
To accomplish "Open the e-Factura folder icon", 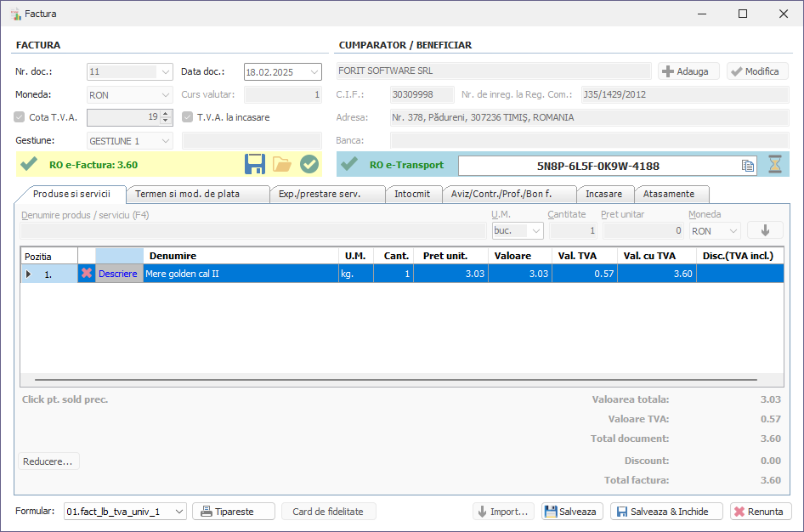I will click(x=282, y=164).
